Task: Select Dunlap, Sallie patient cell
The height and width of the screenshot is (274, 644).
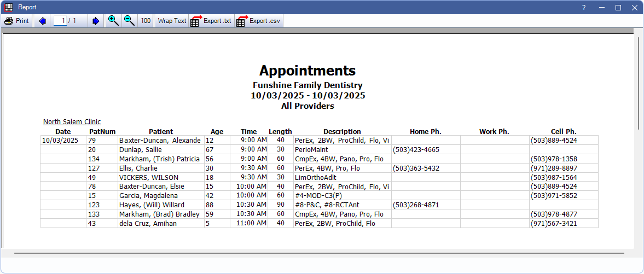Action: [x=141, y=149]
